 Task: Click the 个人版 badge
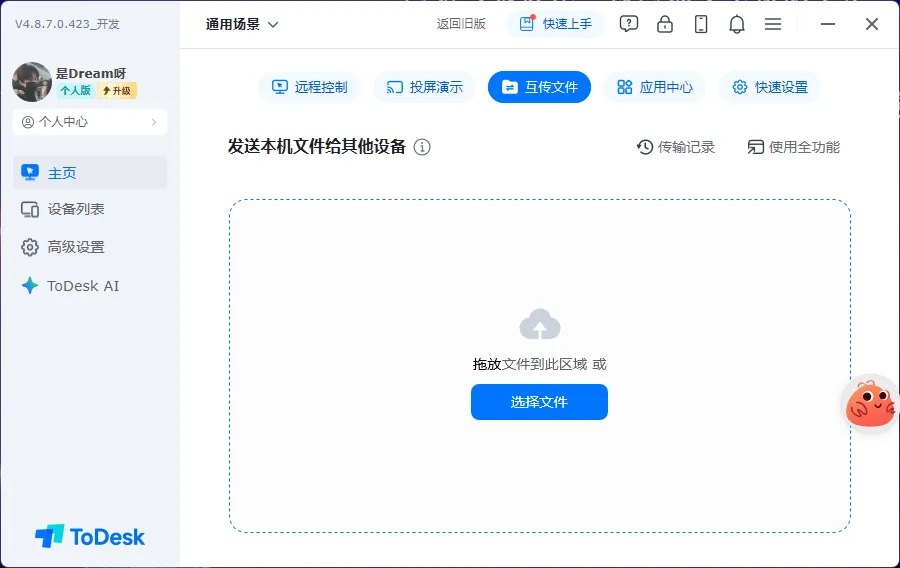click(75, 91)
